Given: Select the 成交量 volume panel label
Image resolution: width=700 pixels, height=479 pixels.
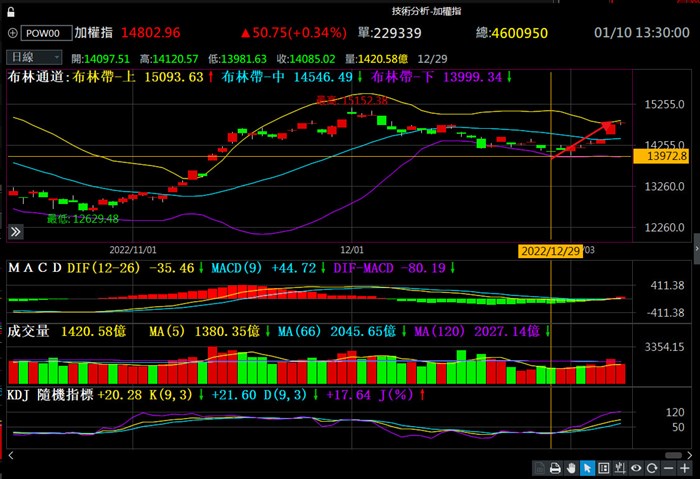Looking at the screenshot, I should click(28, 330).
